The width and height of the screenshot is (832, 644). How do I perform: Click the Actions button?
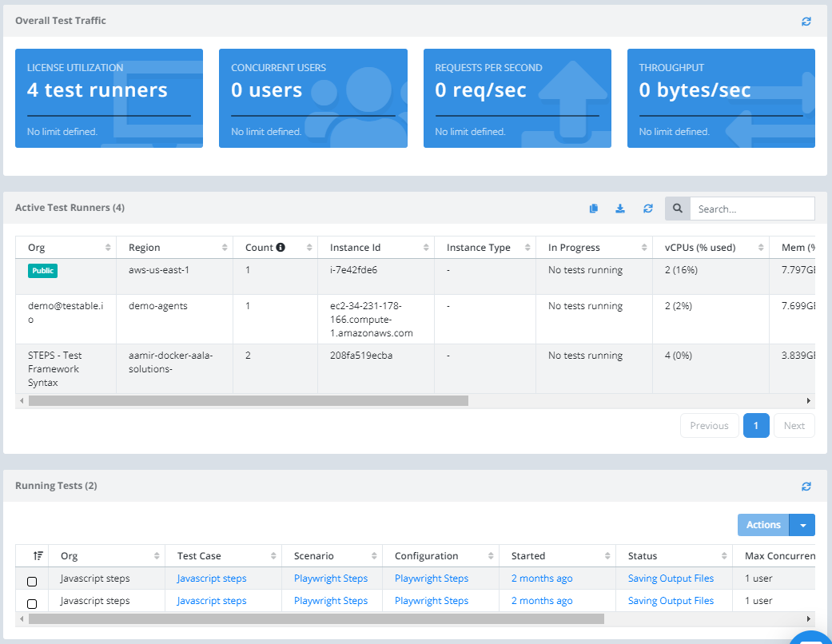(x=763, y=525)
